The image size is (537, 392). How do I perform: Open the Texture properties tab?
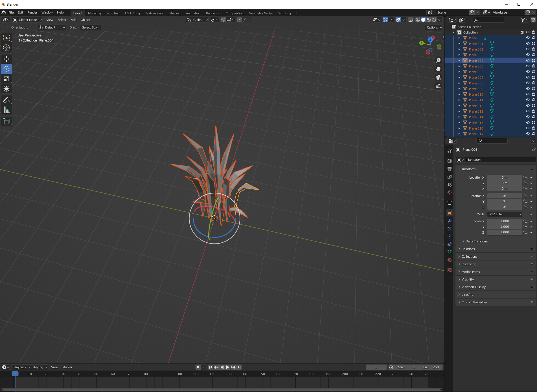tap(450, 270)
